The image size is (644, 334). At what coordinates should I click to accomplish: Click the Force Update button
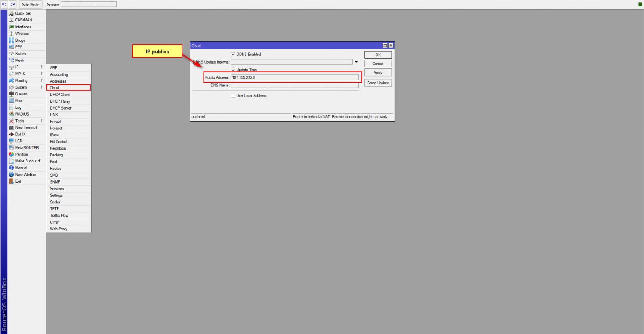[378, 83]
